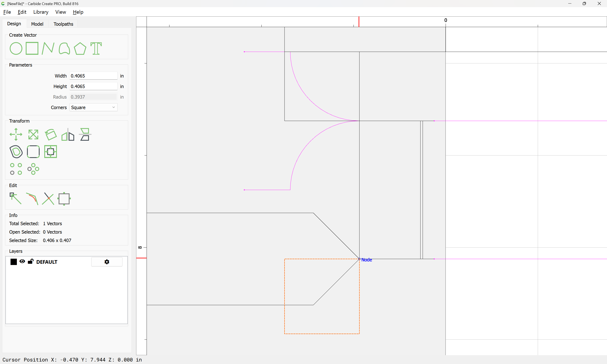Screen dimensions: 607x364
Task: Click the Height input field
Action: pos(94,86)
